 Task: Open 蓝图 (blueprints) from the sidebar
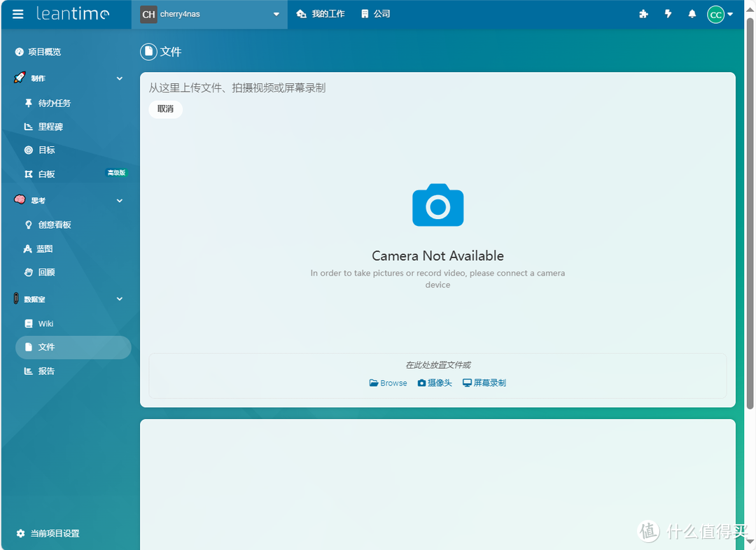47,248
